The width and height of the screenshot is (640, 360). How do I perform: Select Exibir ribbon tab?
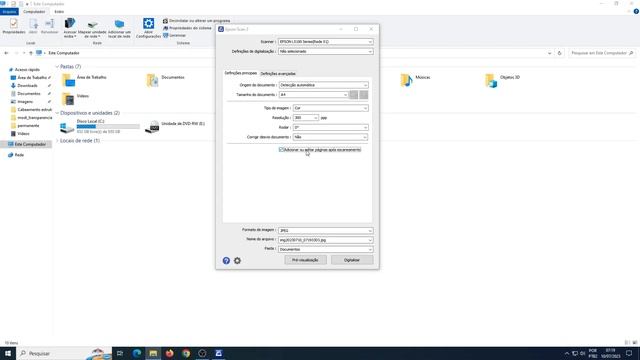[x=59, y=12]
